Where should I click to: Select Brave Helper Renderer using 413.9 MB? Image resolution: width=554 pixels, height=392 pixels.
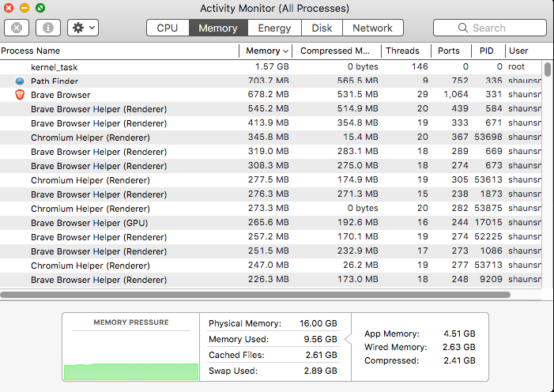(x=270, y=123)
